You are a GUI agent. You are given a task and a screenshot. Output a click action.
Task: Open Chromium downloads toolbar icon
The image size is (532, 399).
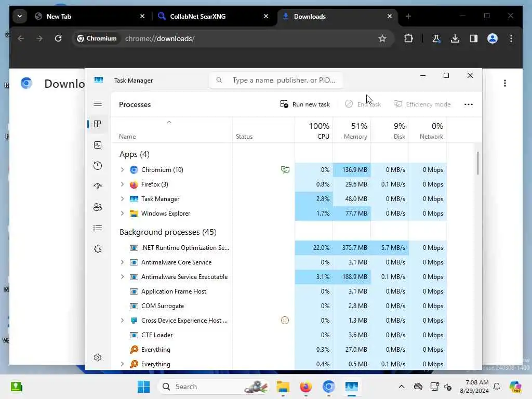[x=455, y=38]
